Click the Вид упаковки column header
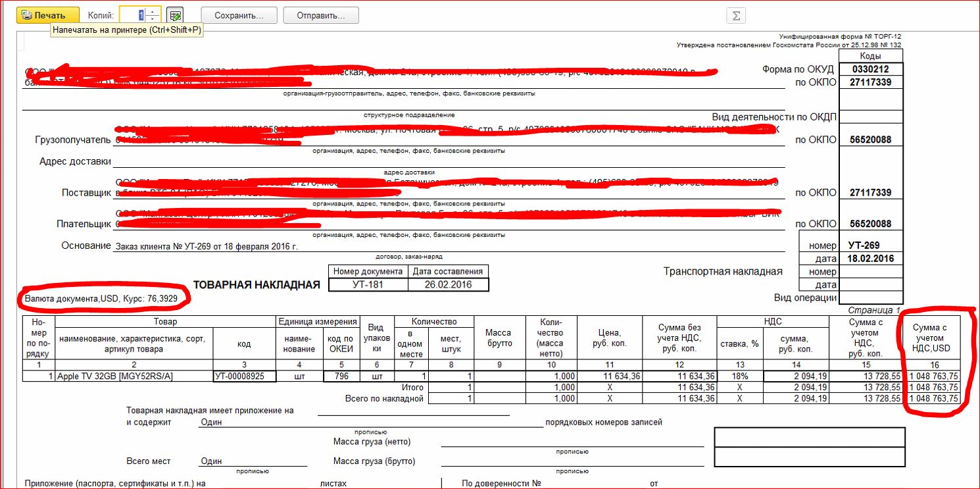This screenshot has width=980, height=489. (x=377, y=337)
